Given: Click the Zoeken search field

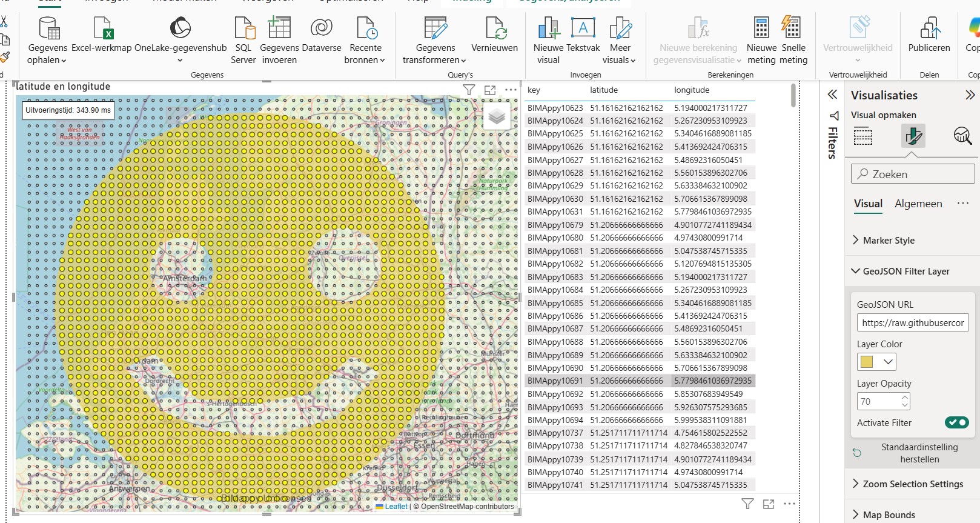Looking at the screenshot, I should (913, 174).
